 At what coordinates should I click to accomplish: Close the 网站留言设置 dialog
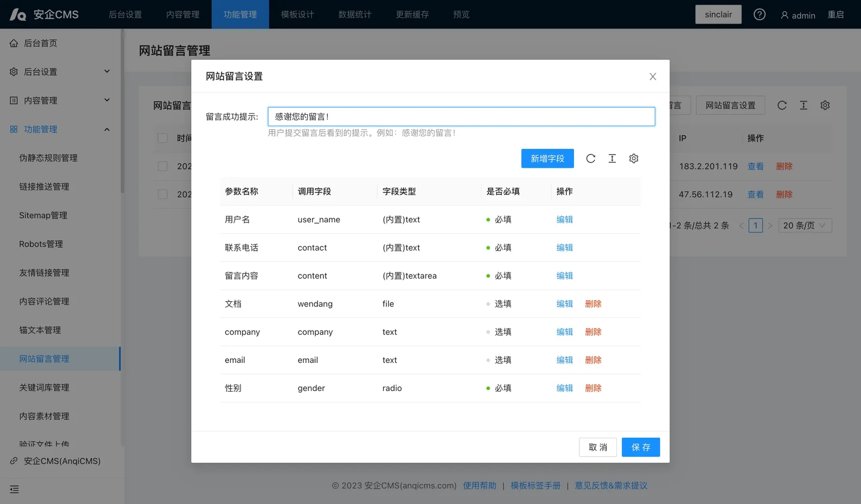pyautogui.click(x=653, y=77)
